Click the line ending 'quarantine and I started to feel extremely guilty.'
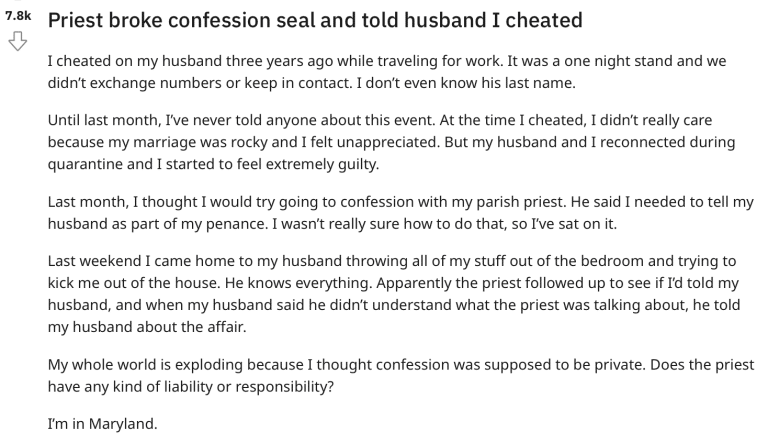Image resolution: width=768 pixels, height=443 pixels. click(x=214, y=164)
